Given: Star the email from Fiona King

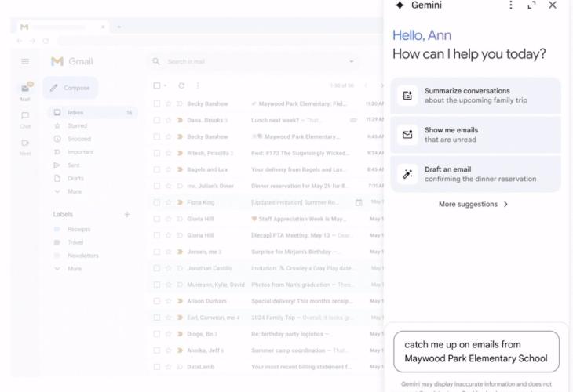Looking at the screenshot, I should point(168,202).
